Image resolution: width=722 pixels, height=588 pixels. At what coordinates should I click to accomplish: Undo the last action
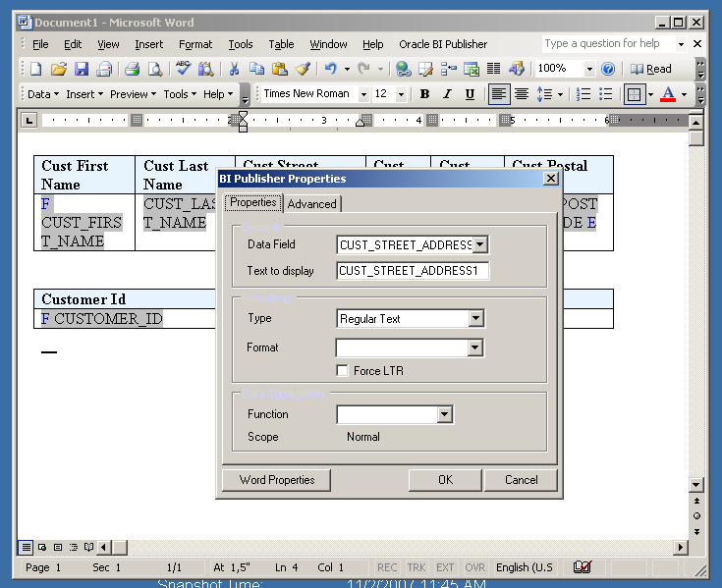pos(330,69)
